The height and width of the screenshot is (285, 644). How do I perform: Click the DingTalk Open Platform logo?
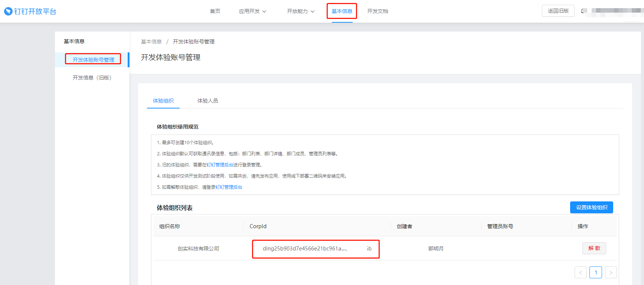pos(30,12)
